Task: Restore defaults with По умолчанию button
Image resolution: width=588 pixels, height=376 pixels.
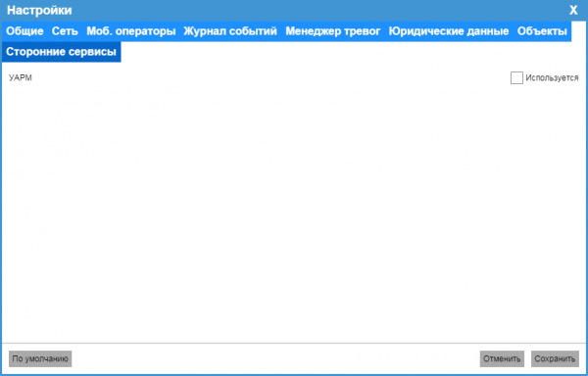Action: coord(40,358)
